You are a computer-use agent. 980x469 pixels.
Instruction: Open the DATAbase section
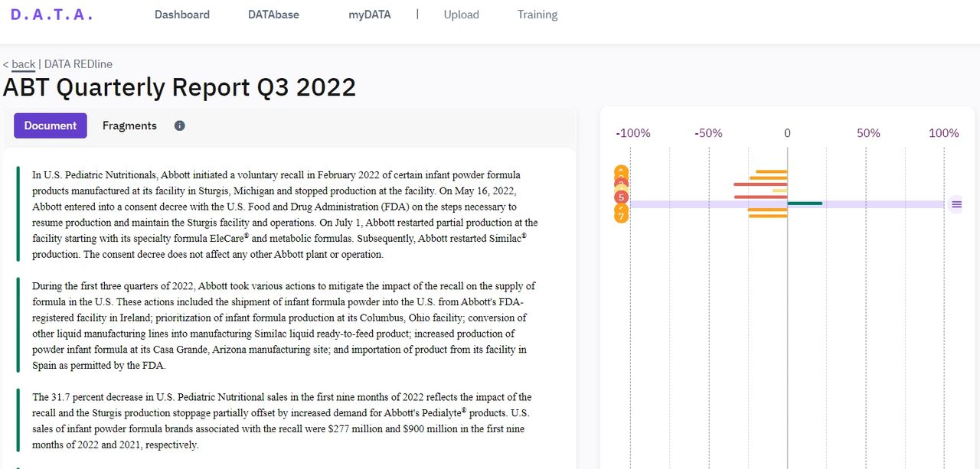tap(273, 14)
